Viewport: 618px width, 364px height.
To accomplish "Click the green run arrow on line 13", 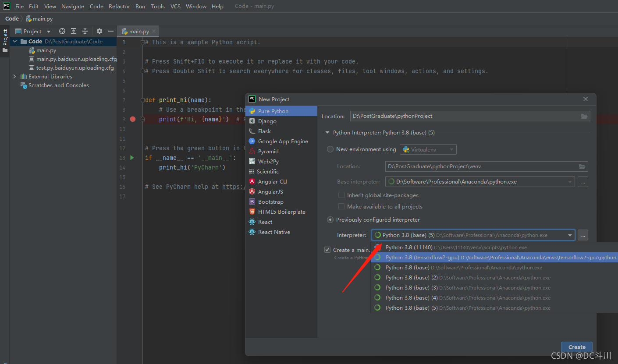I will 132,158.
